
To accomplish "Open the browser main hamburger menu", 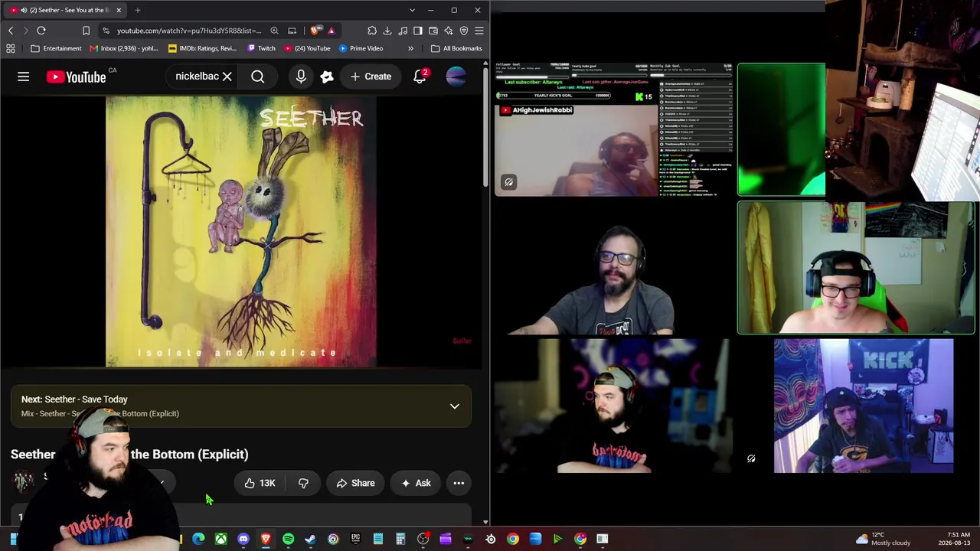I will tap(479, 31).
